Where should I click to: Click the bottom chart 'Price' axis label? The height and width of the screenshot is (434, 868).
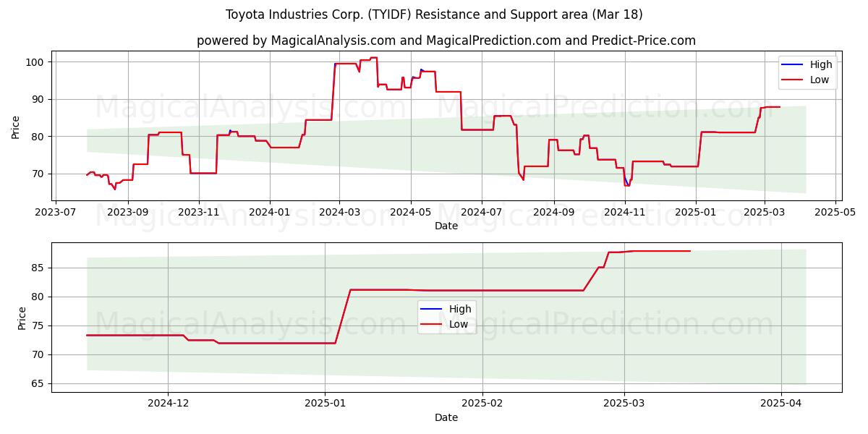pos(22,318)
